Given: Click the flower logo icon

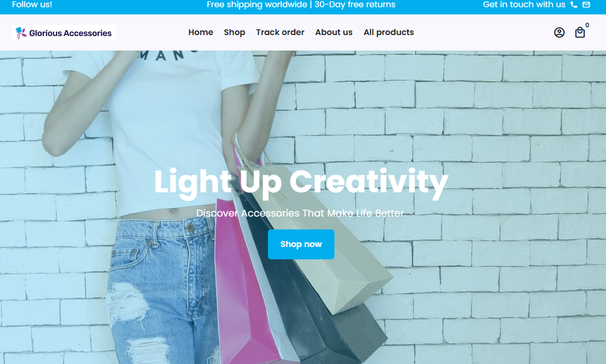Looking at the screenshot, I should click(x=21, y=32).
